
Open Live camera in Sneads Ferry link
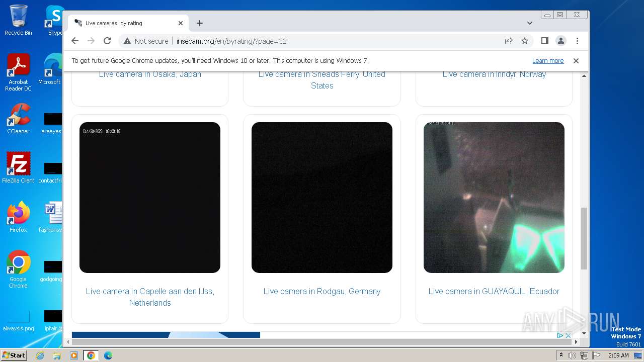tap(322, 80)
